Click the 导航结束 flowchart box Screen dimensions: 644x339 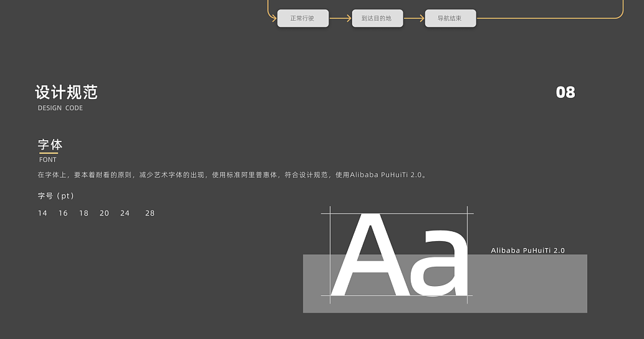coord(451,18)
